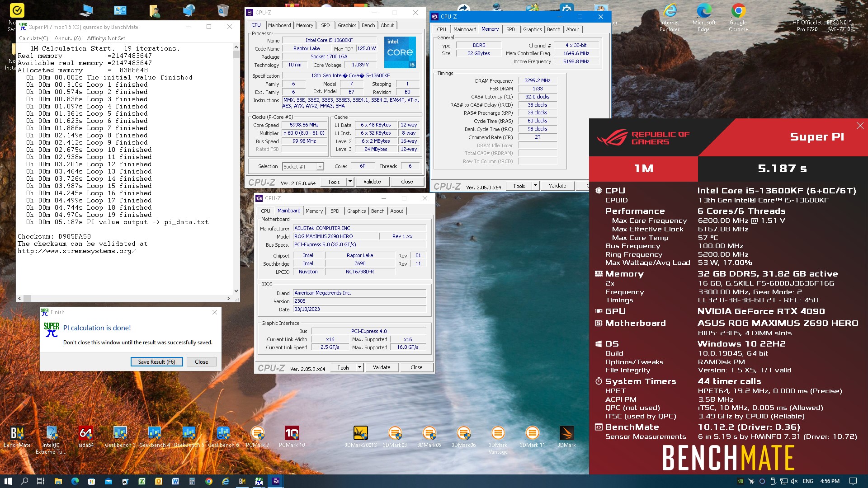This screenshot has width=868, height=488.
Task: Switch to Bench tab in top CPU-Z window
Action: [x=368, y=25]
